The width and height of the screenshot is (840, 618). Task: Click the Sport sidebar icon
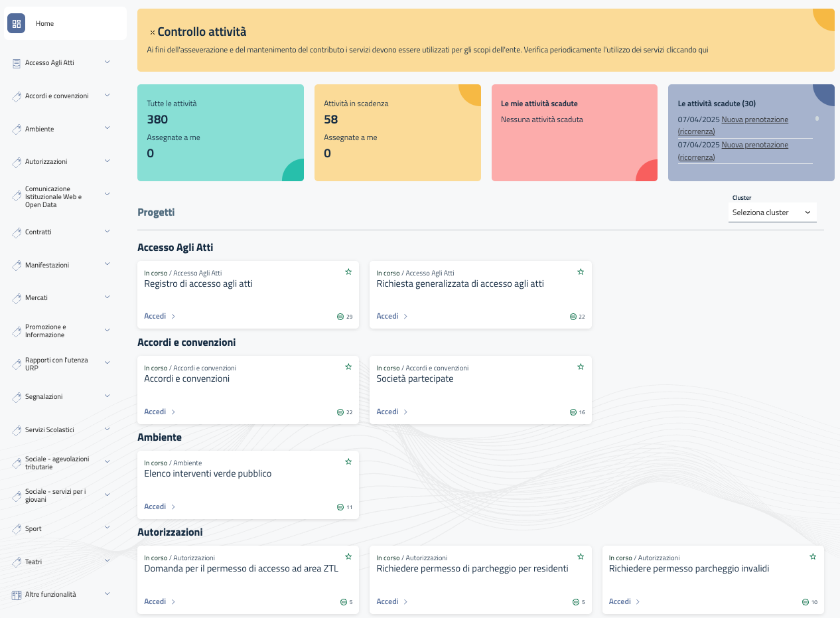[15, 528]
